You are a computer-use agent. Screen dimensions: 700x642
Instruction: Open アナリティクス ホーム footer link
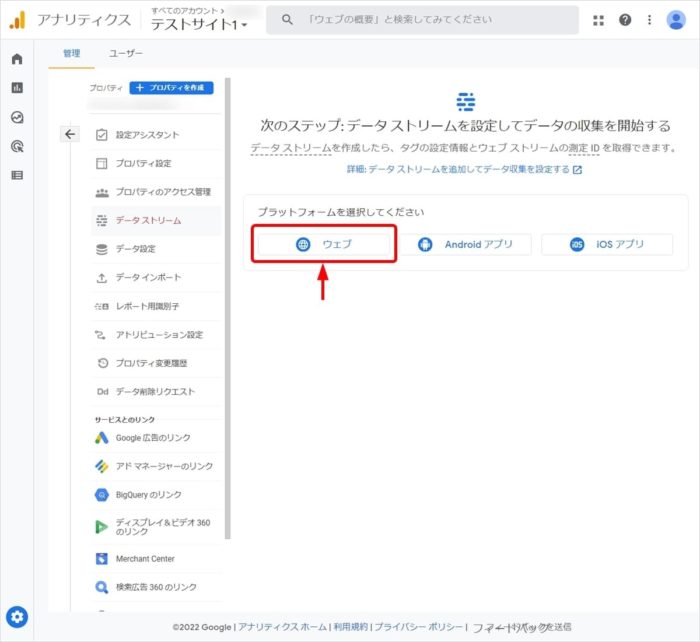(282, 627)
